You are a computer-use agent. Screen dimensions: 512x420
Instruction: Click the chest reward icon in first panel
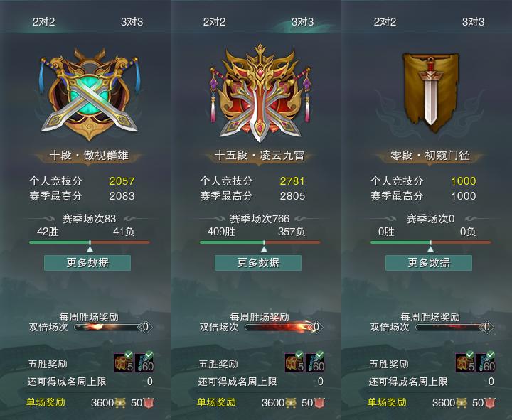point(124,363)
